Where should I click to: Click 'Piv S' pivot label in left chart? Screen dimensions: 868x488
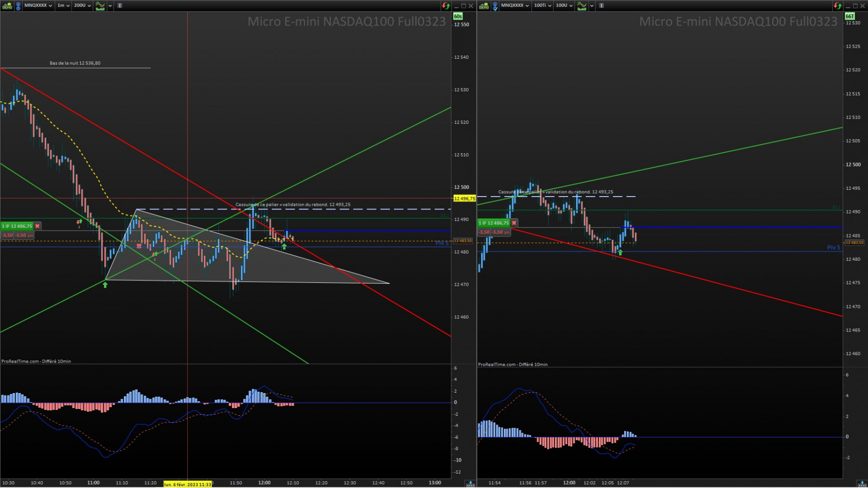(442, 243)
